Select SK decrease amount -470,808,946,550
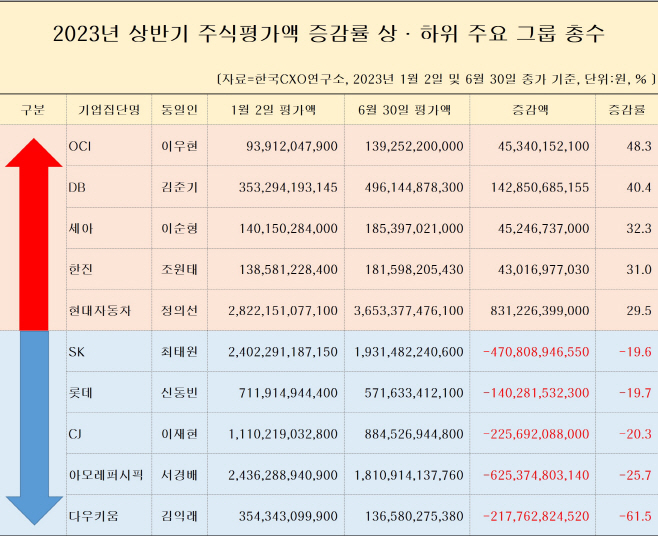This screenshot has height=536, width=658. [x=532, y=351]
